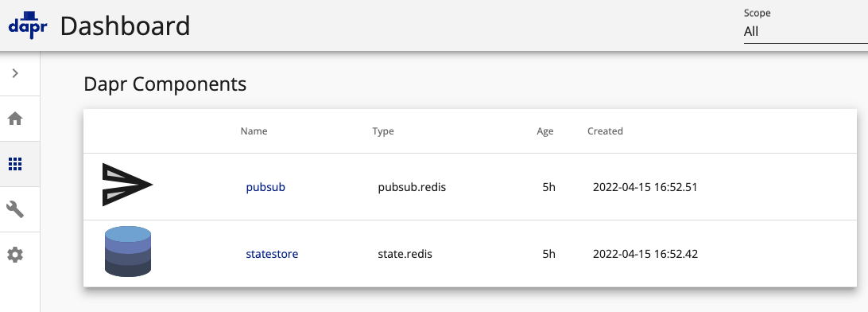Click the Dapr Components heading
The height and width of the screenshot is (312, 868).
coord(165,85)
